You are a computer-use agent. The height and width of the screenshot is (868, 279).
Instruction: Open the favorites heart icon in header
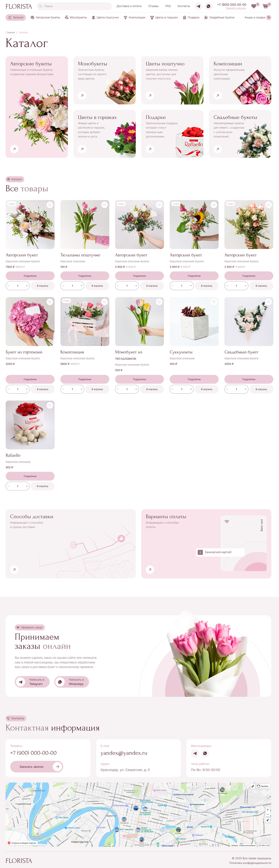tap(254, 6)
